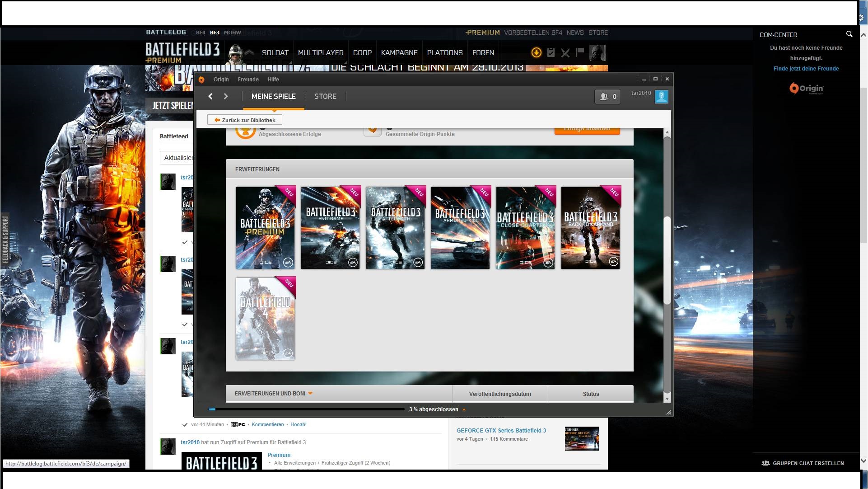Sort by ERWEITERUNGEN UND BONI dropdown arrow
This screenshot has height=489, width=868.
pos(310,393)
